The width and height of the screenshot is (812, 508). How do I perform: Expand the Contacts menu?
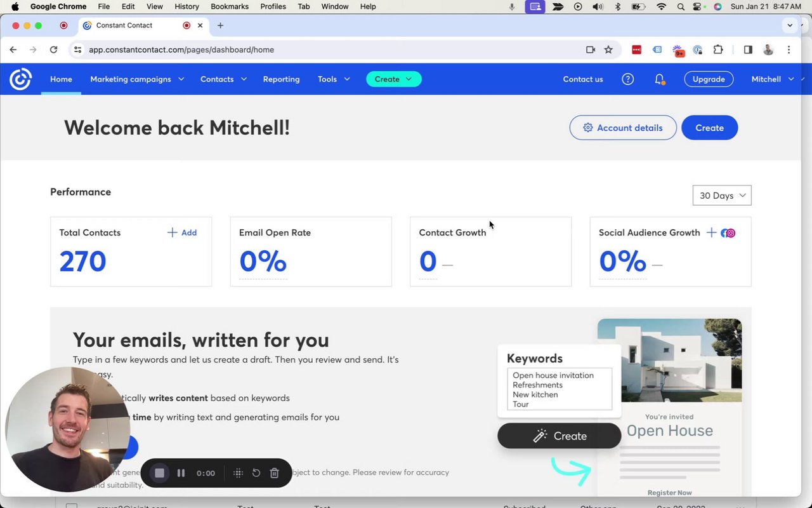pos(223,79)
